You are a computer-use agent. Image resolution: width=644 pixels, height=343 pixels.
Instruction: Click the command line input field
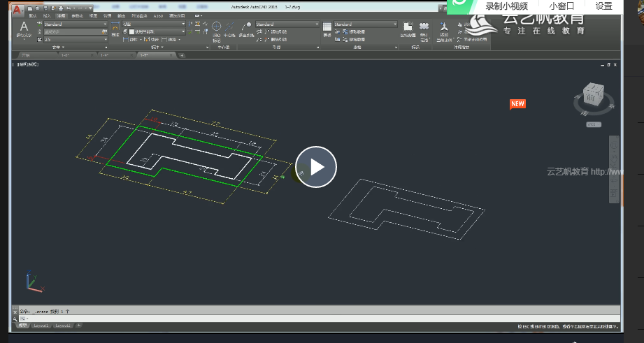pyautogui.click(x=280, y=318)
